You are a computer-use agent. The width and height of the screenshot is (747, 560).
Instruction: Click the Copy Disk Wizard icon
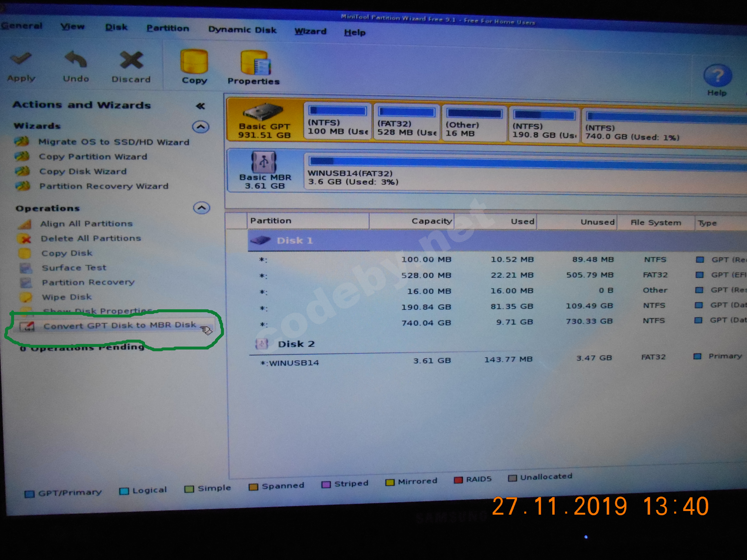(22, 171)
